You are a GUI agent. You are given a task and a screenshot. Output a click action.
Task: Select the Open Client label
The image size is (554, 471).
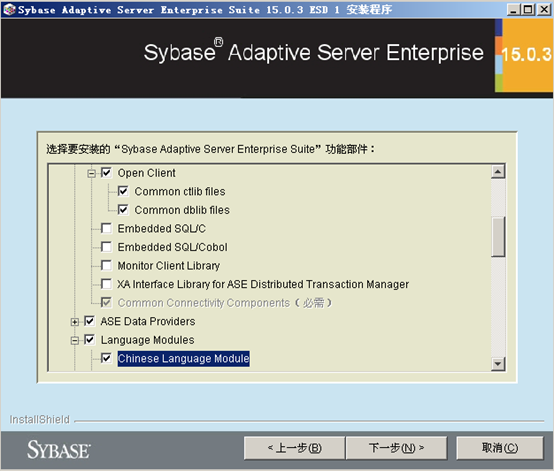tap(146, 173)
